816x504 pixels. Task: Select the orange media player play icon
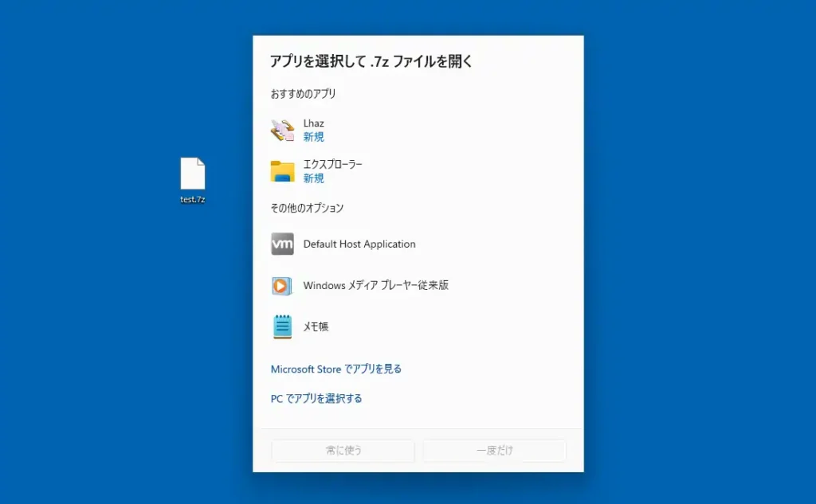[x=281, y=285]
